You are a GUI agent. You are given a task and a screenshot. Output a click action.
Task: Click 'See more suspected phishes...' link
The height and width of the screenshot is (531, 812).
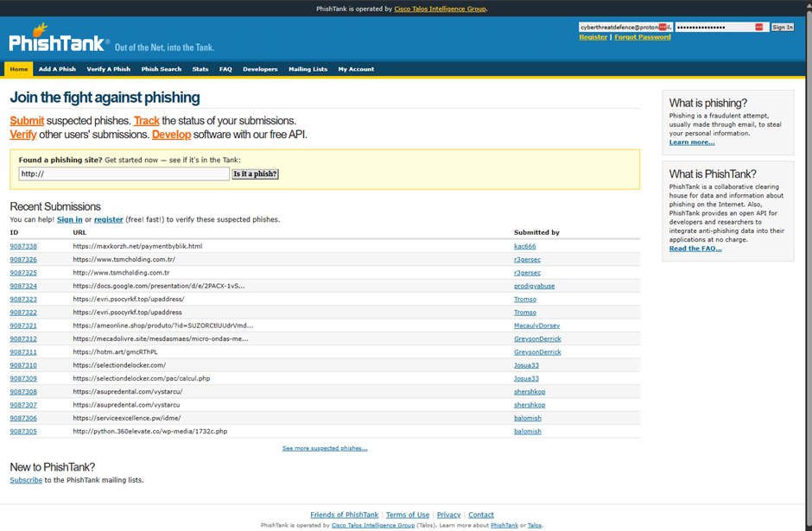[325, 448]
